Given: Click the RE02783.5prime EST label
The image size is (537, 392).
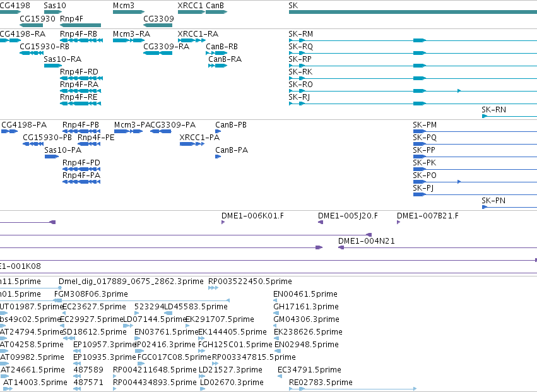Looking at the screenshot, I should tap(321, 383).
